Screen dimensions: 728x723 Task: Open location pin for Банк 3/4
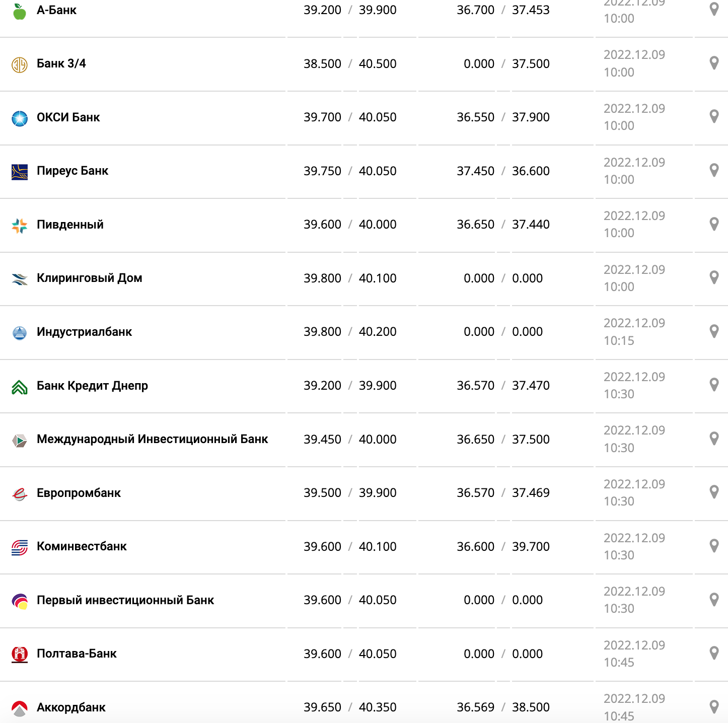tap(713, 63)
